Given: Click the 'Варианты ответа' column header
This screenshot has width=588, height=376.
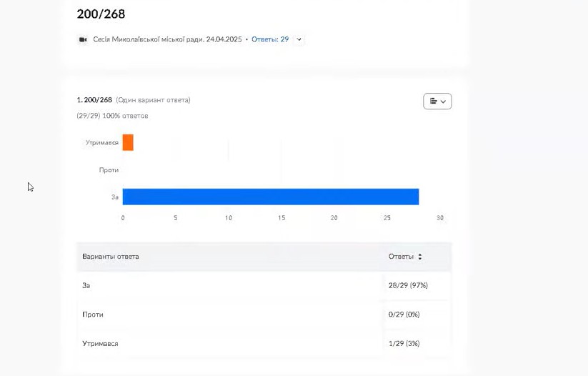Looking at the screenshot, I should [111, 257].
